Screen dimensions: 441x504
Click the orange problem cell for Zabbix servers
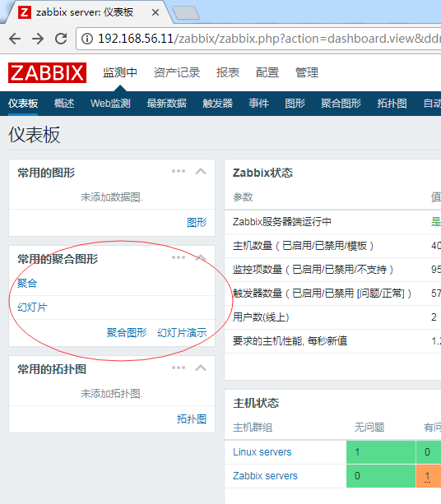[429, 476]
